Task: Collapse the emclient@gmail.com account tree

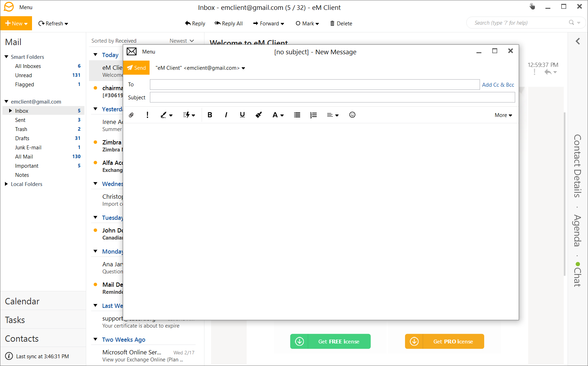Action: 6,101
